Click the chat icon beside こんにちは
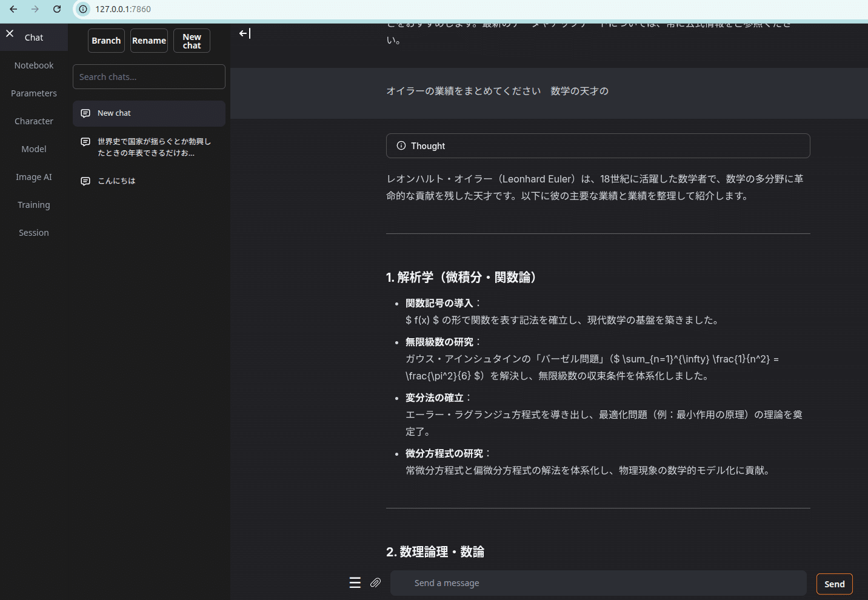Viewport: 868px width, 600px height. pos(85,181)
